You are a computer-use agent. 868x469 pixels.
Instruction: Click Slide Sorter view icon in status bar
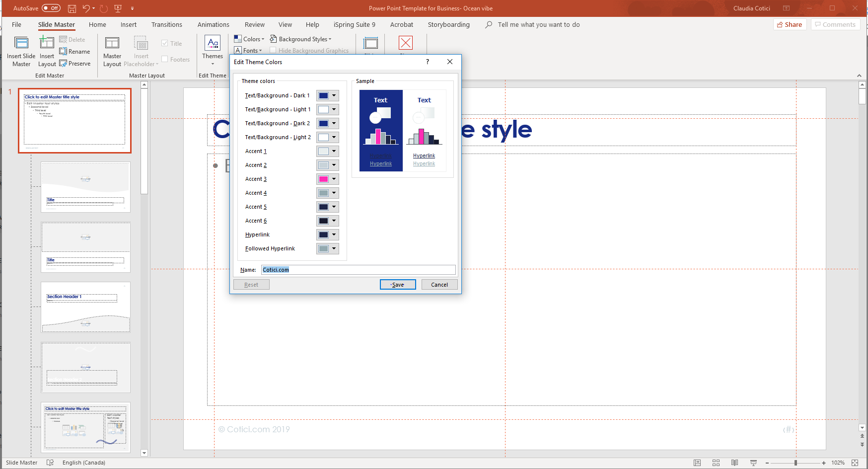click(716, 463)
